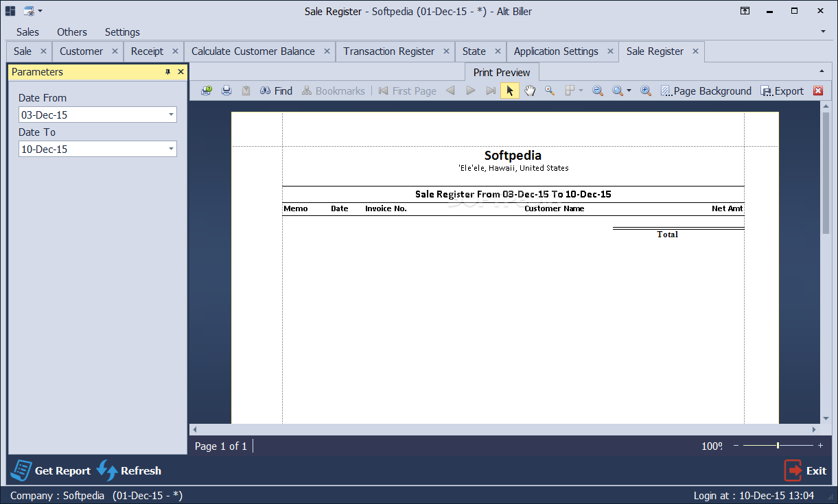Click the Last Page arrow icon

coord(491,91)
